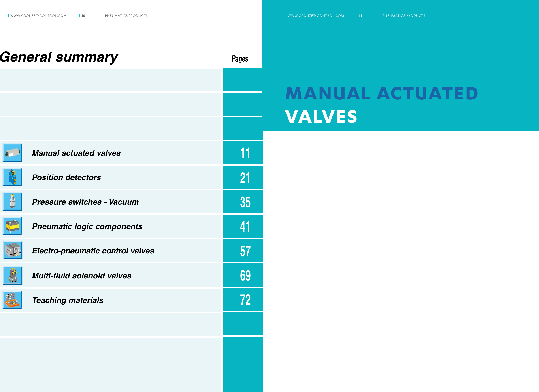This screenshot has width=539, height=392.
Task: Jump to page number 69 cell
Action: (x=245, y=275)
